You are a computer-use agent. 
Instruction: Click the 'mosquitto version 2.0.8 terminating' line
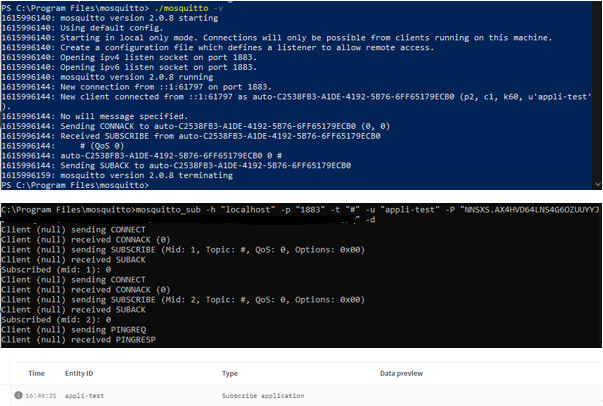(117, 175)
